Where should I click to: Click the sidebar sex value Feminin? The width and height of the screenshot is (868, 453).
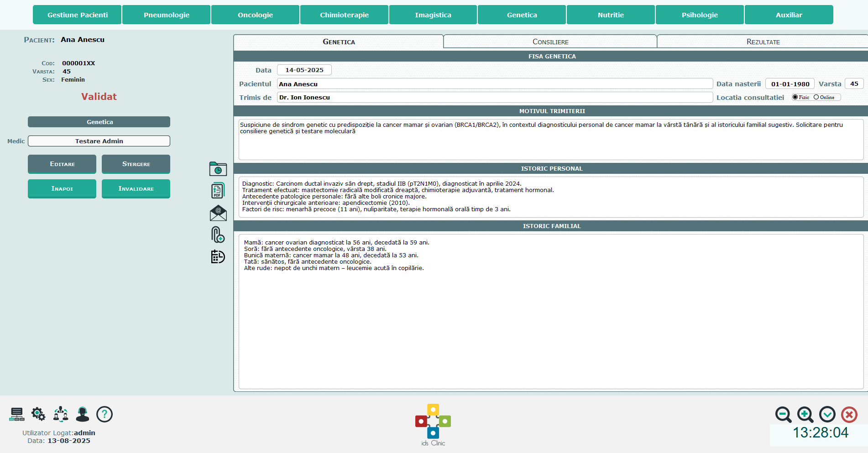(x=73, y=79)
